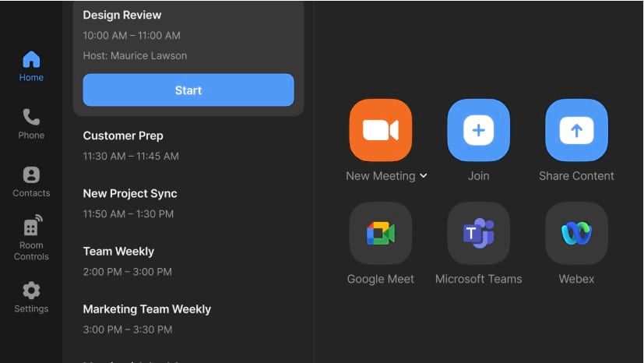The width and height of the screenshot is (644, 363).
Task: Open the Webex icon
Action: click(x=576, y=233)
